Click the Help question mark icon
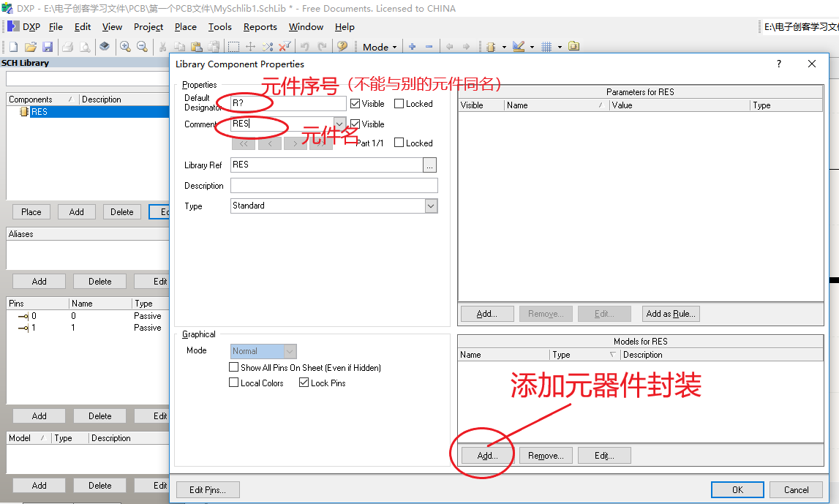 pyautogui.click(x=342, y=46)
